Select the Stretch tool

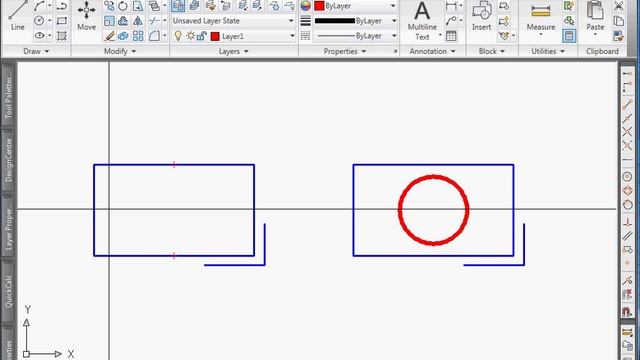click(138, 6)
